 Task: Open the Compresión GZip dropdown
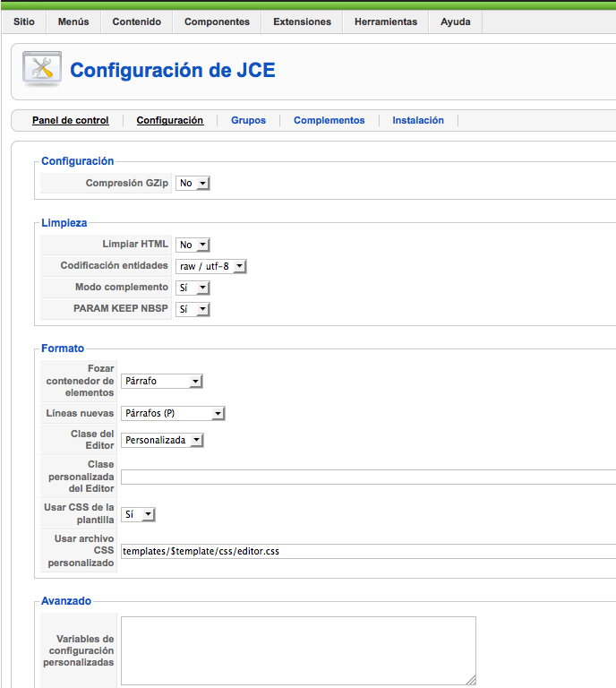(192, 183)
